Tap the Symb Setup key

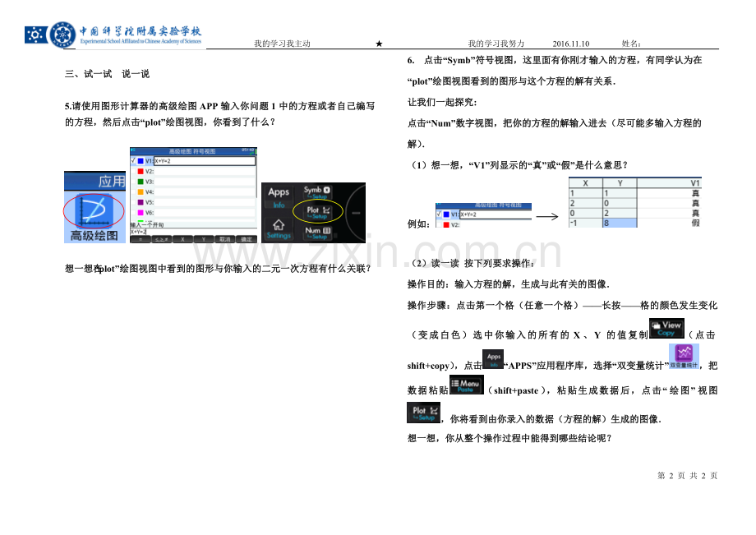[x=317, y=191]
